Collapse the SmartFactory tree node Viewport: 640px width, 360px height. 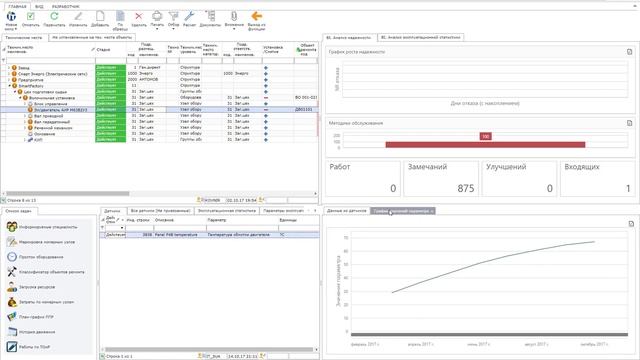click(9, 86)
